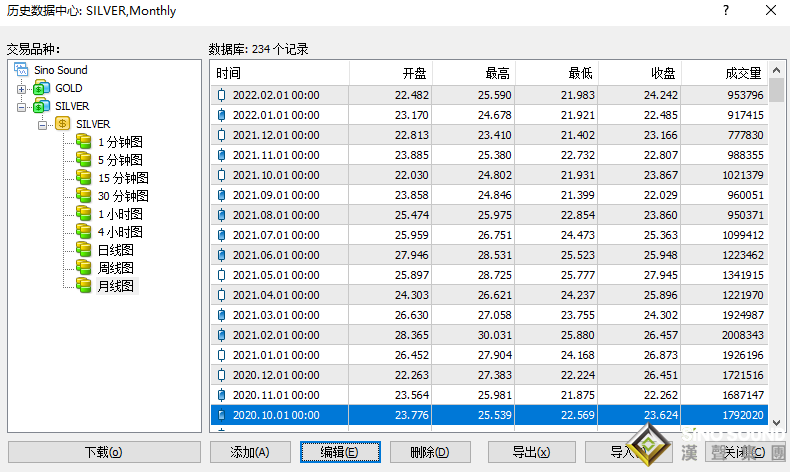
Task: Click candle icon of 2021.04.01 row
Action: click(x=221, y=295)
